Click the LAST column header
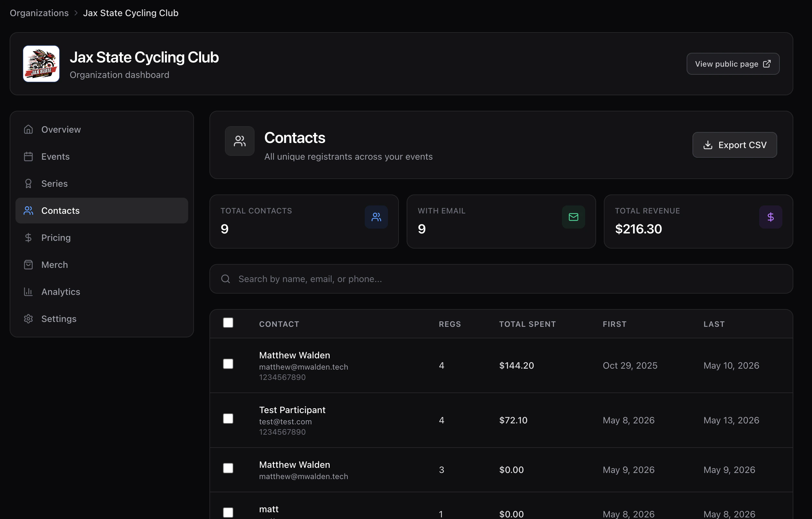Image resolution: width=812 pixels, height=519 pixels. [714, 324]
